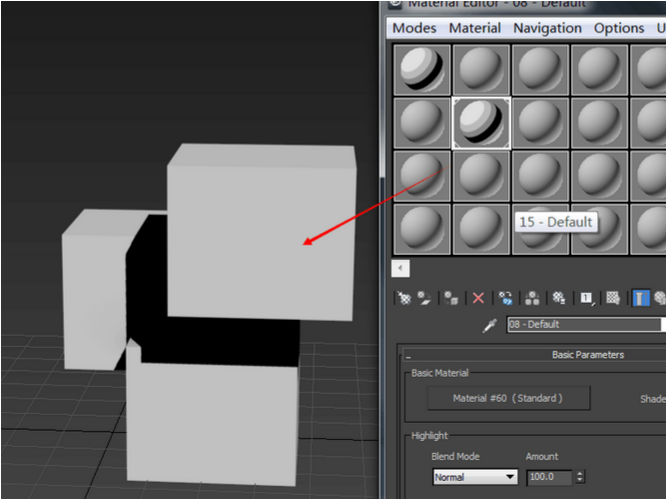Assign Material to Selection icon
668x499 pixels.
pyautogui.click(x=452, y=298)
